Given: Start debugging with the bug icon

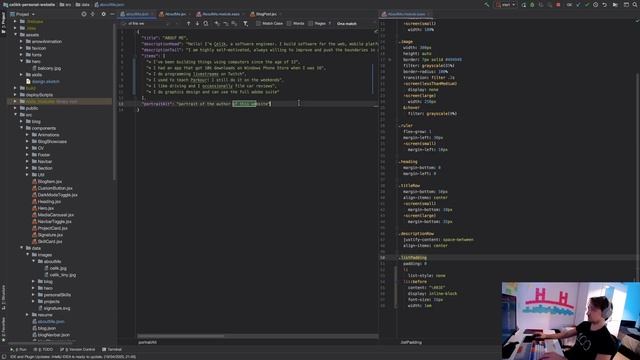Looking at the screenshot, I should 532,5.
